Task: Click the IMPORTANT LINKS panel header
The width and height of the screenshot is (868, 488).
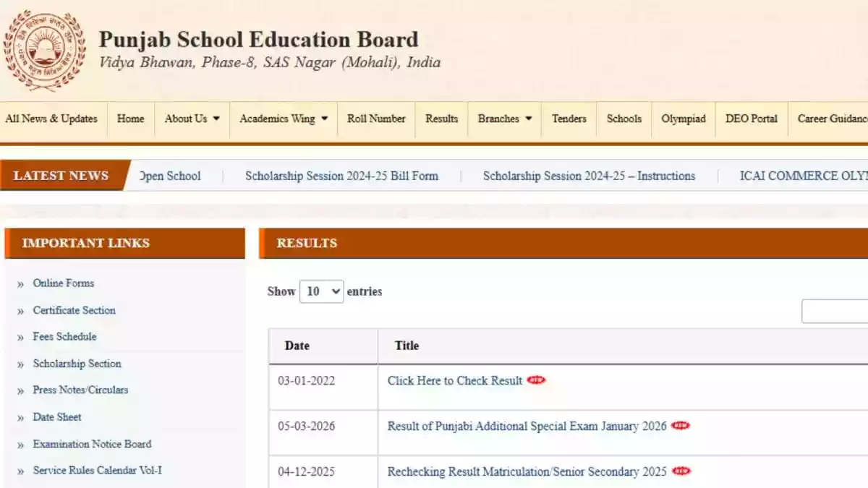Action: click(124, 244)
